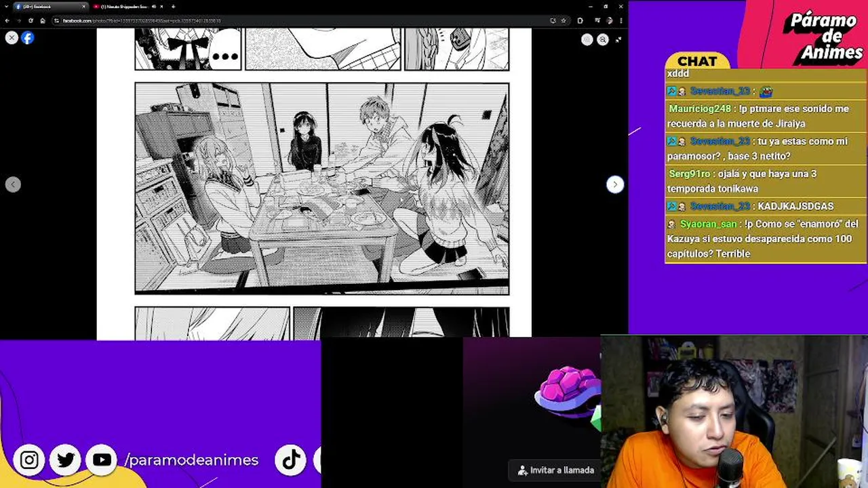Open the browser three-dot menu
Viewport: 868px width, 488px height.
pyautogui.click(x=621, y=20)
